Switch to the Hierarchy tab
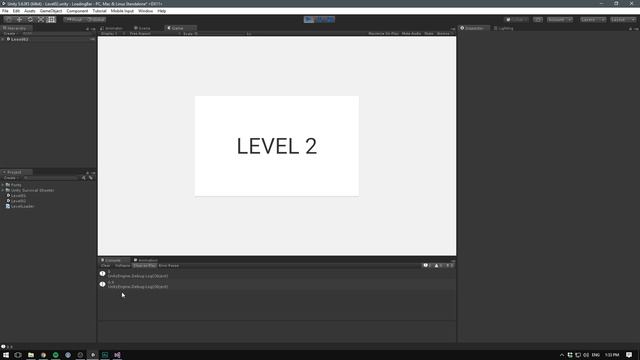 click(x=16, y=28)
